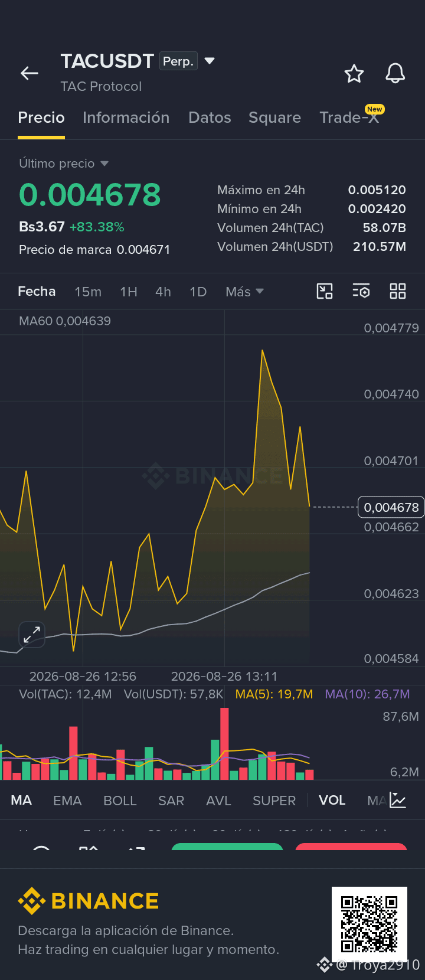Image resolution: width=425 pixels, height=980 pixels.
Task: Open indicator chart settings icon beside VOL
Action: 398,801
